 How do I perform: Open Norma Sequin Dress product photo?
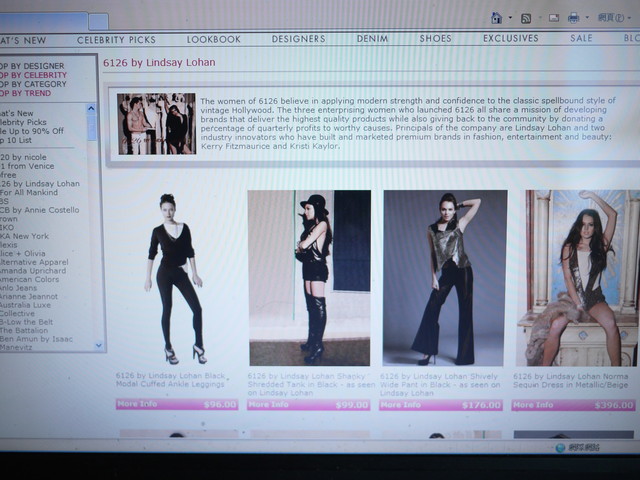pyautogui.click(x=577, y=278)
